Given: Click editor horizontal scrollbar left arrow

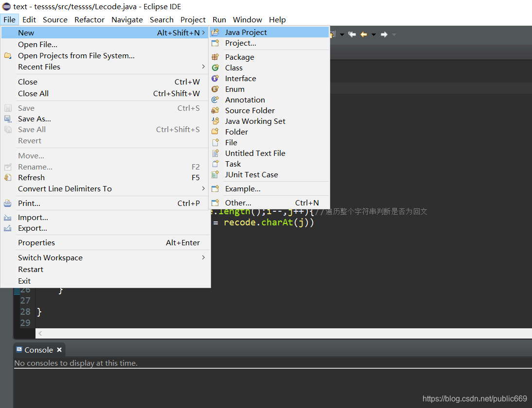Looking at the screenshot, I should coord(40,334).
